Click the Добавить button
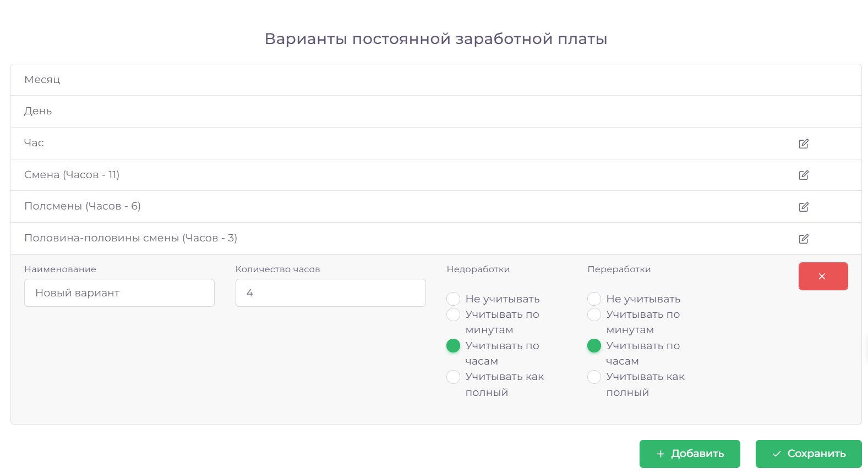 click(x=690, y=454)
